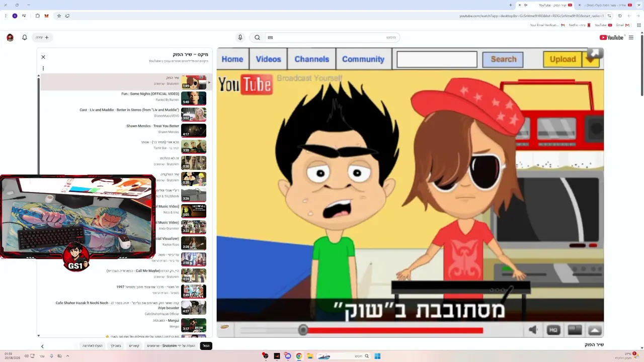The width and height of the screenshot is (644, 362).
Task: Click the video progress bar
Action: tap(361, 330)
